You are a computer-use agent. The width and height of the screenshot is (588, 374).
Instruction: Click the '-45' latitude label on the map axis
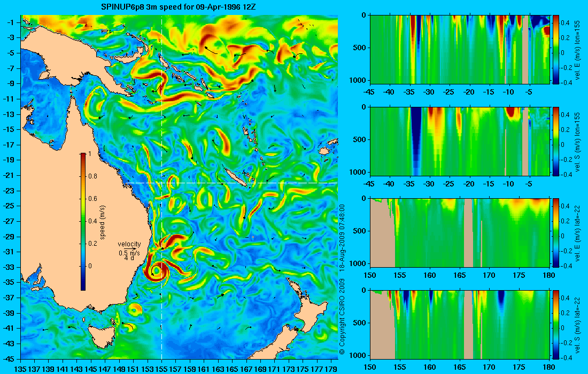9,359
